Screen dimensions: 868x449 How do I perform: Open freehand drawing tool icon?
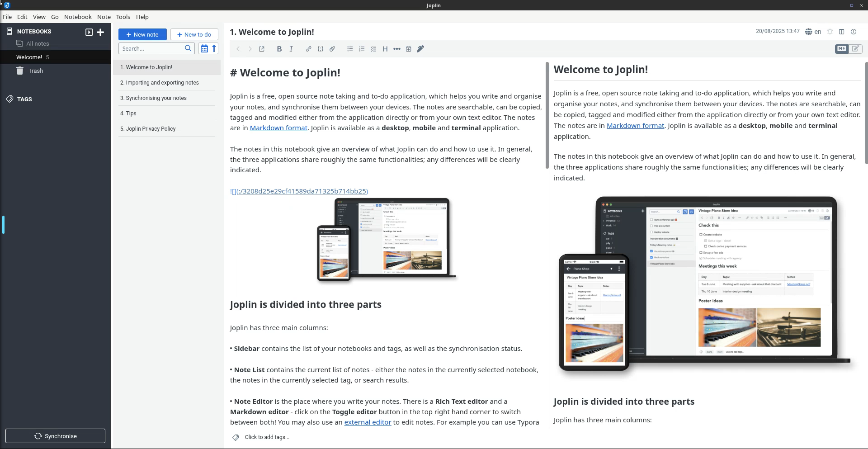(420, 49)
